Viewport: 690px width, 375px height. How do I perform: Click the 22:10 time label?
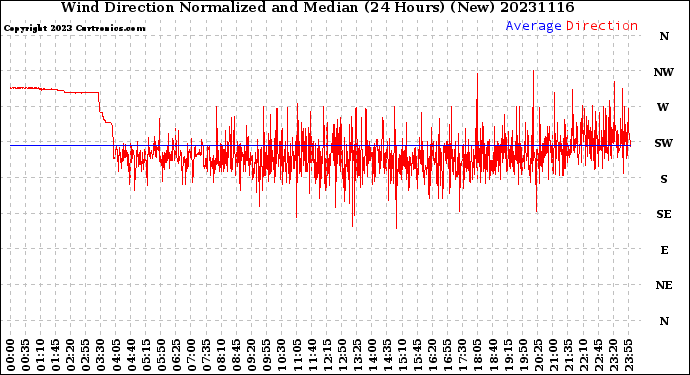(583, 355)
